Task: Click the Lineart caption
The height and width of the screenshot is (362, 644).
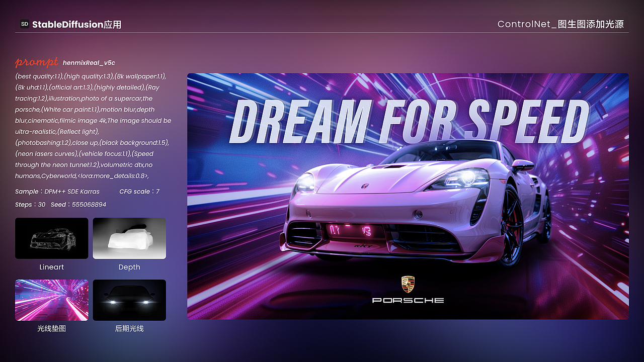Action: coord(52,267)
